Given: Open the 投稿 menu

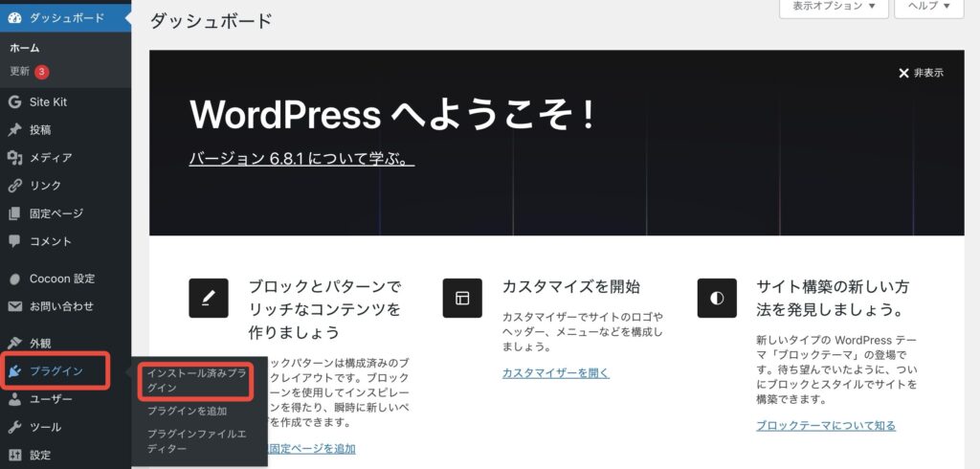Looking at the screenshot, I should pyautogui.click(x=66, y=130).
